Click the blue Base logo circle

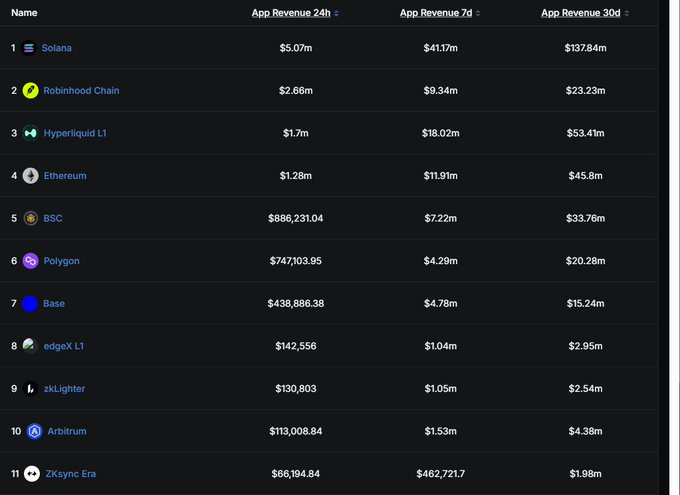(x=30, y=304)
